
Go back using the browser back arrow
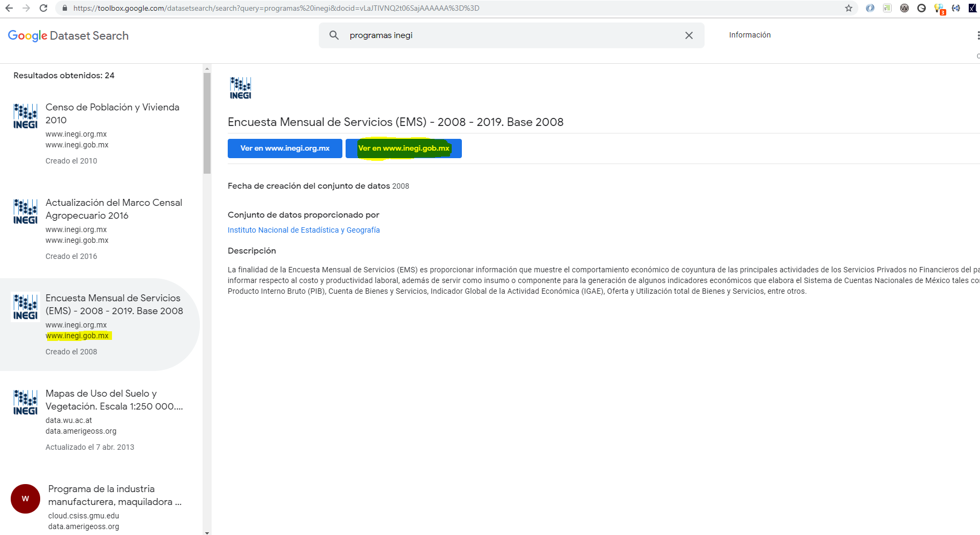(9, 8)
